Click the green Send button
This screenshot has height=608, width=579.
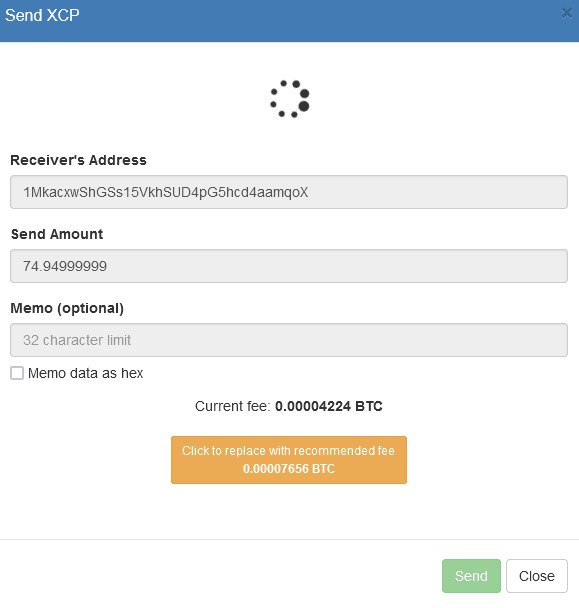point(471,576)
